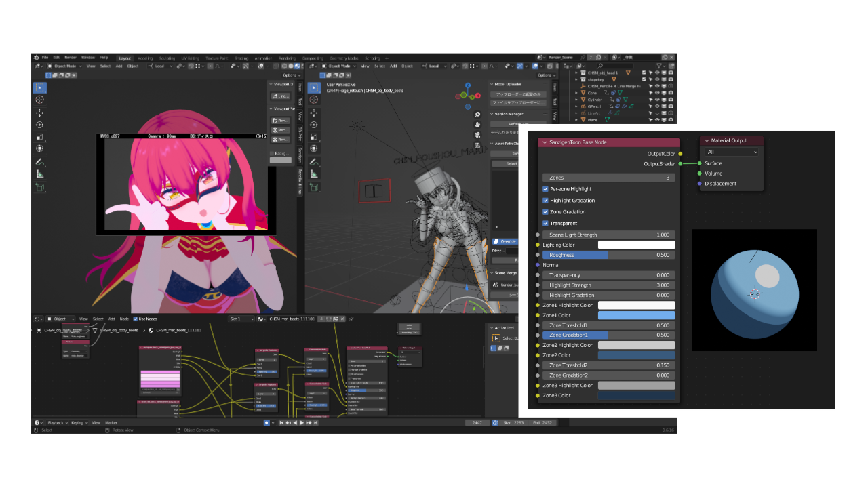Select the Rotate tool in right viewport

(313, 125)
